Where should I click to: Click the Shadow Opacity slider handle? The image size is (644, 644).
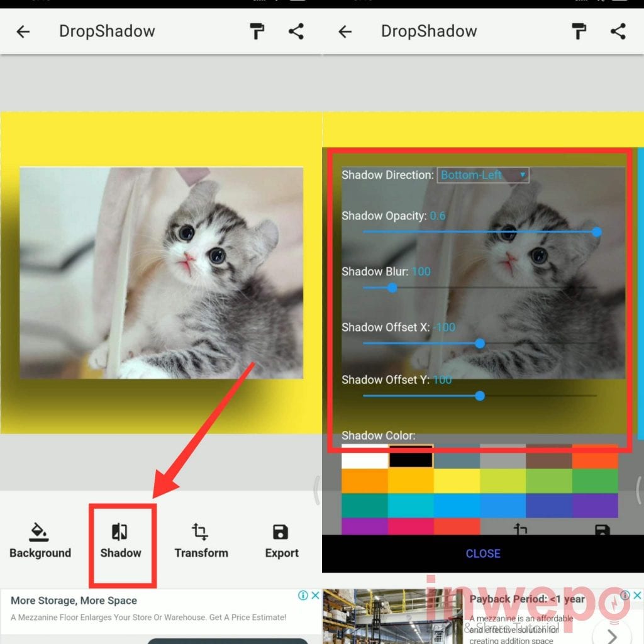(597, 232)
